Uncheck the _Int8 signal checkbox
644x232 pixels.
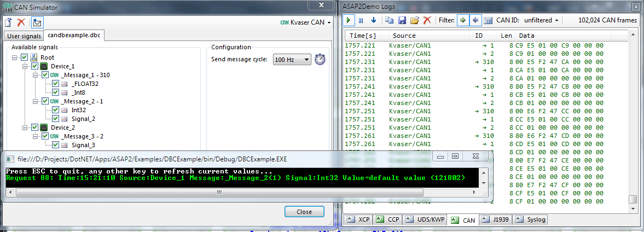[x=55, y=92]
